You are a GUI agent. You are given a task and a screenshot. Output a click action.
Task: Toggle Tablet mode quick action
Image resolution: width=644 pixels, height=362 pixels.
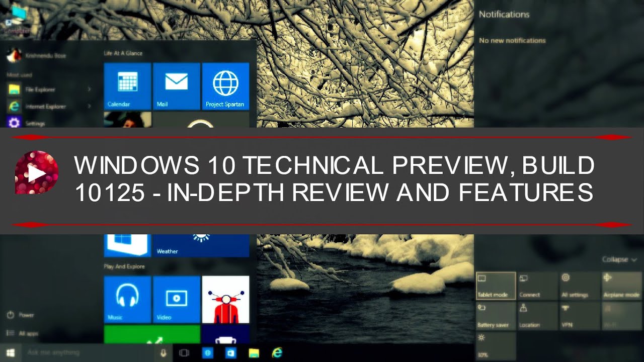[x=496, y=286]
